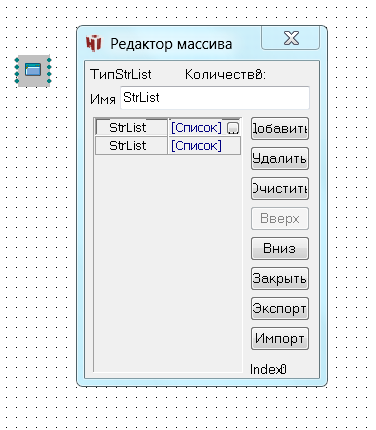Move the item down with Вниз
The image size is (376, 430).
(x=280, y=249)
